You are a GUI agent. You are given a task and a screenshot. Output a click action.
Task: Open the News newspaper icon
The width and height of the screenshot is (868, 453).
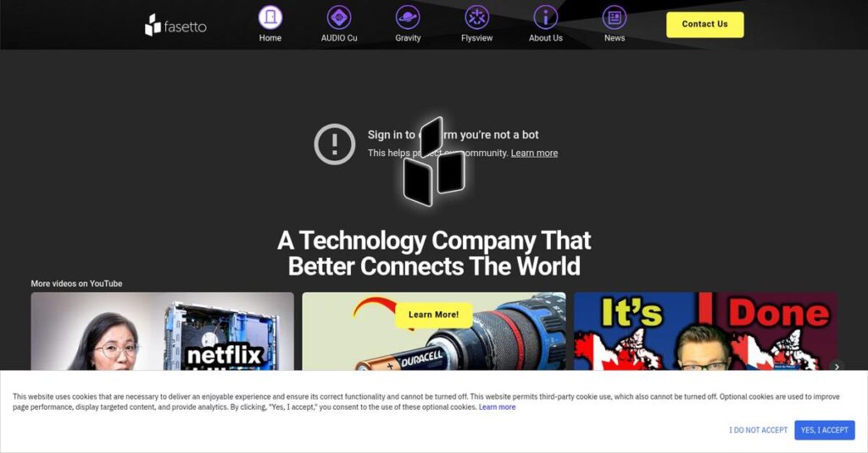[x=615, y=17]
